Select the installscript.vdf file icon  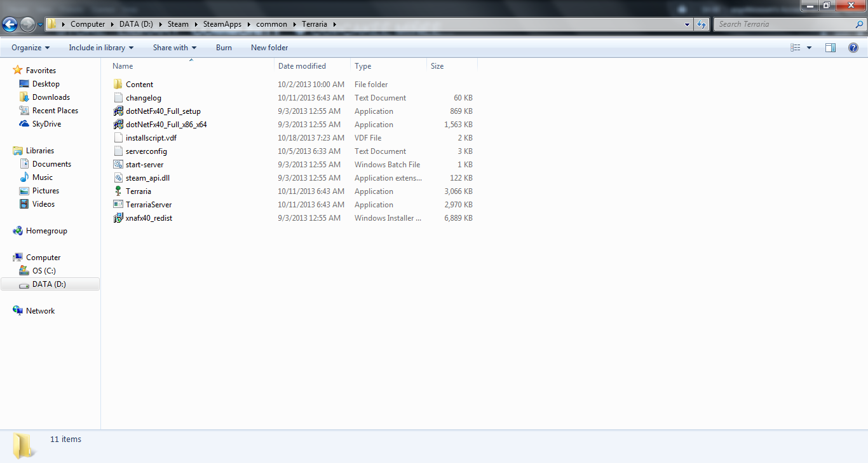(x=118, y=138)
